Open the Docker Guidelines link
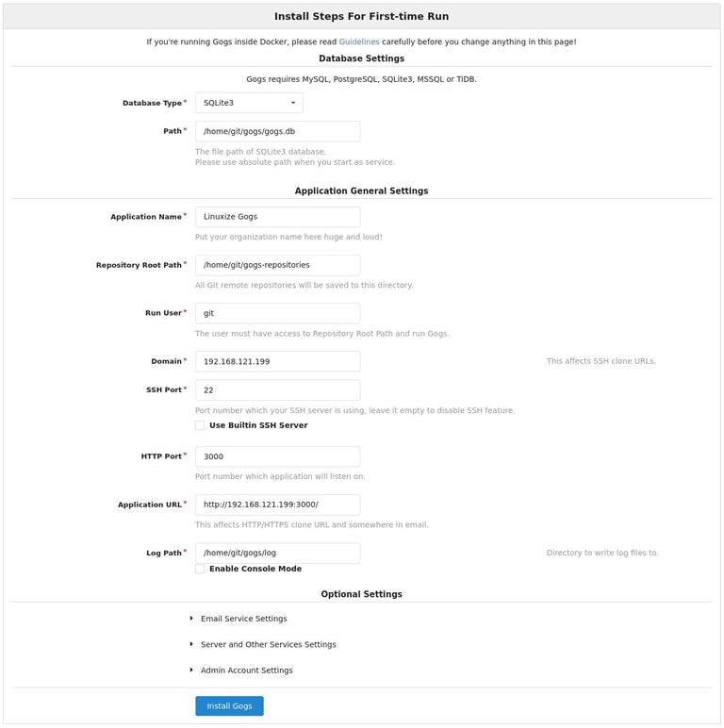Screen dimensions: 724x728 coord(359,41)
